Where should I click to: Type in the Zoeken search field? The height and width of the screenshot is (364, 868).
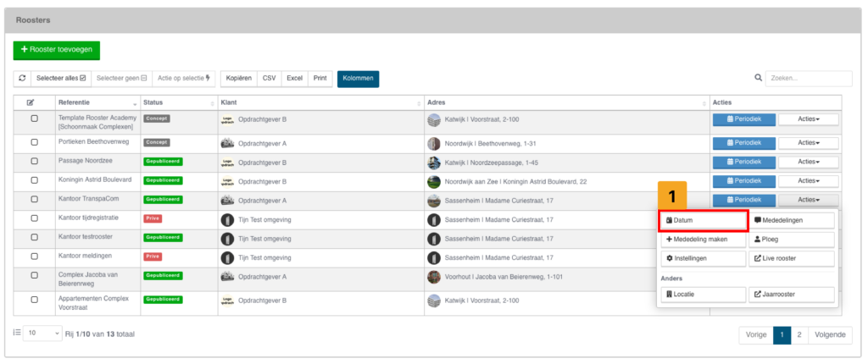tap(808, 79)
